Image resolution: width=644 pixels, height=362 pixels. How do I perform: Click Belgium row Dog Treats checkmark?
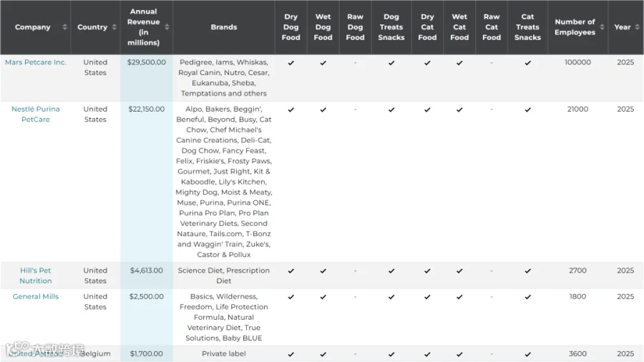tap(391, 354)
